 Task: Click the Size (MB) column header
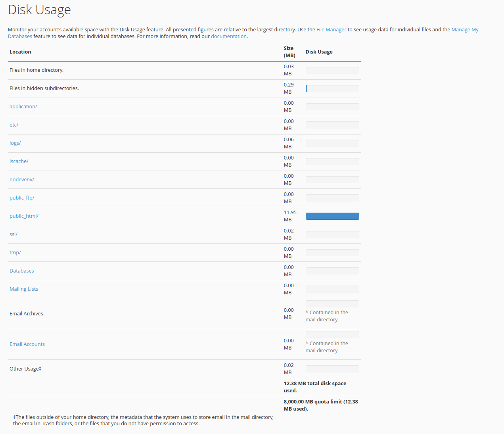coord(289,52)
